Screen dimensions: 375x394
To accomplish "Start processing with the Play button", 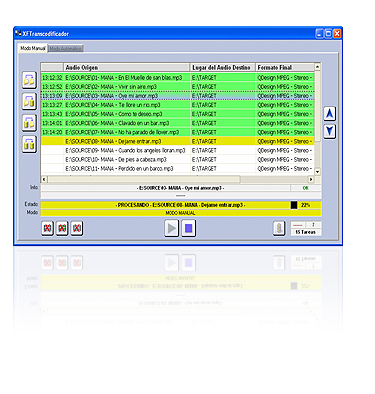I will (x=172, y=228).
